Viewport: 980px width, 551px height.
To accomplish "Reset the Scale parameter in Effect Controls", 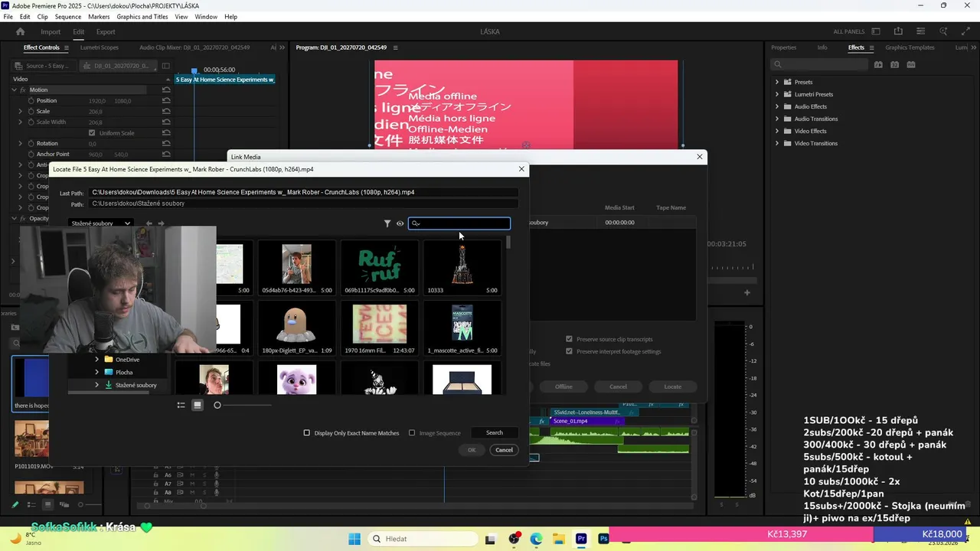I will tap(166, 111).
